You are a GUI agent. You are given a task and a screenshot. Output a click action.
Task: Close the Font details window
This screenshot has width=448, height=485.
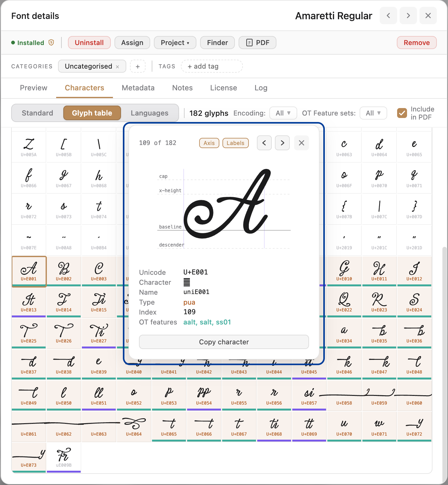click(428, 16)
